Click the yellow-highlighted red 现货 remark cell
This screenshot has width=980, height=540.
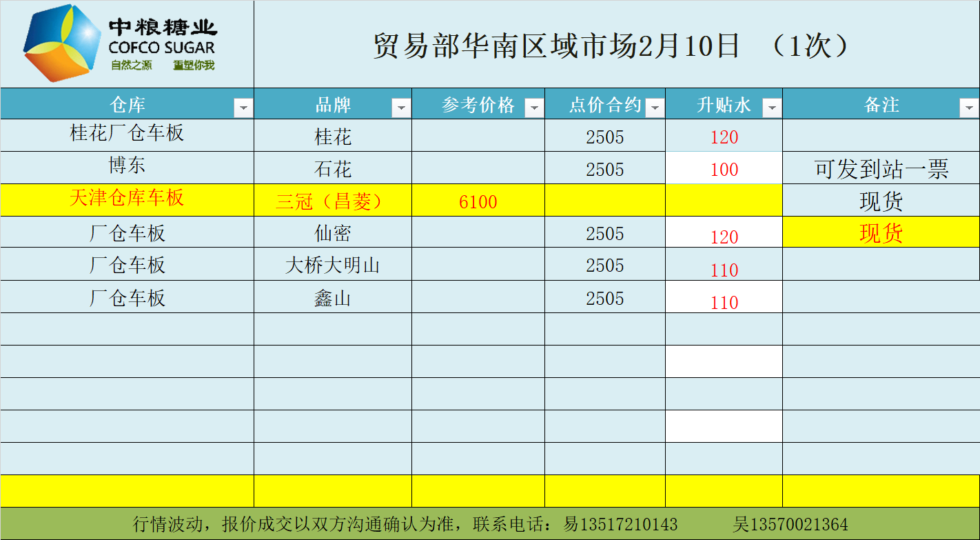(881, 233)
